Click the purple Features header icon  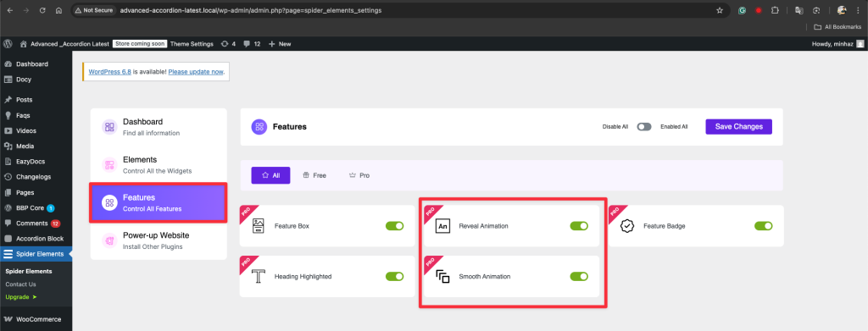pyautogui.click(x=259, y=126)
